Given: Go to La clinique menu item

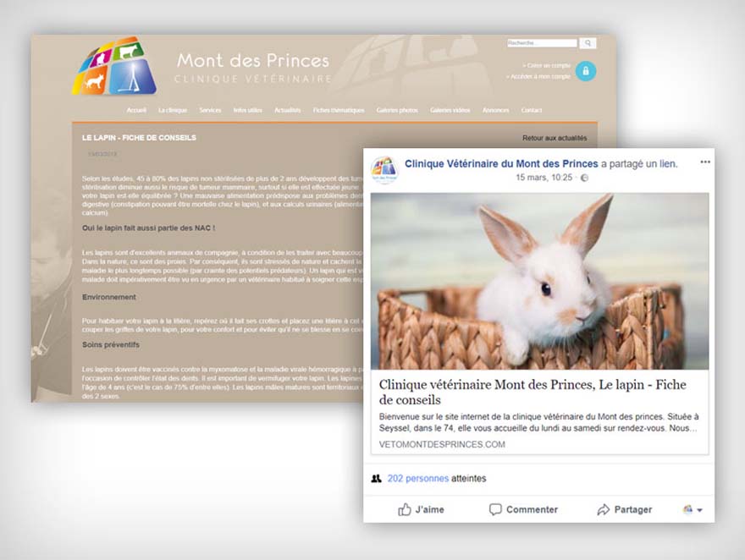Looking at the screenshot, I should click(x=173, y=110).
